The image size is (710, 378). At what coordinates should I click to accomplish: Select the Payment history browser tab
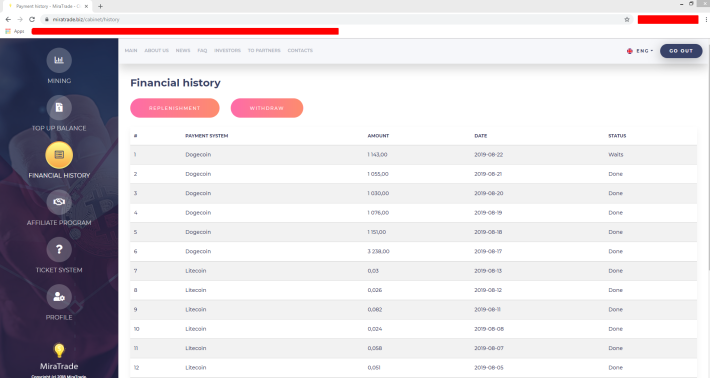tap(48, 6)
